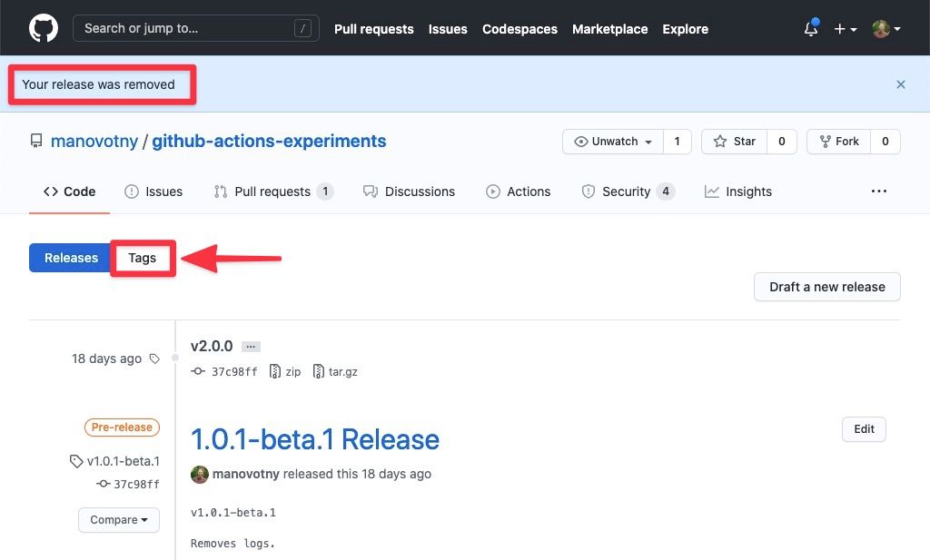This screenshot has width=930, height=560.
Task: Open the v2.0.0 tag link
Action: tap(212, 346)
